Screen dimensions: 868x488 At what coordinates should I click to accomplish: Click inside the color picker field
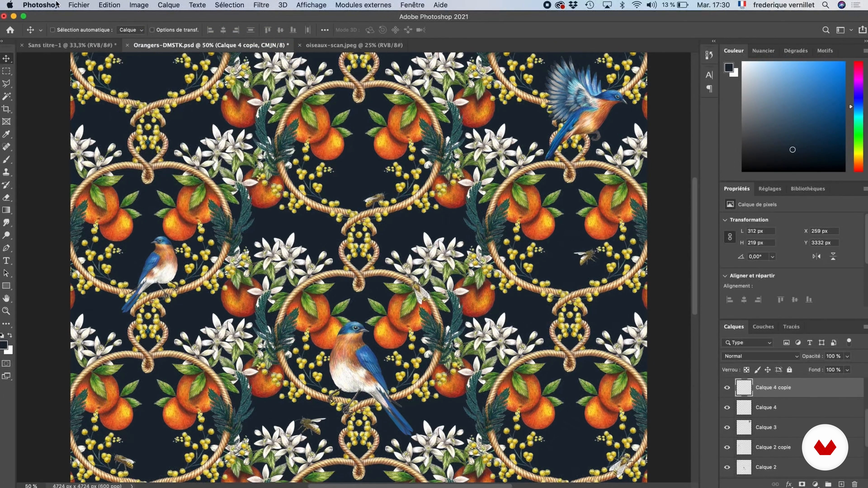click(793, 116)
